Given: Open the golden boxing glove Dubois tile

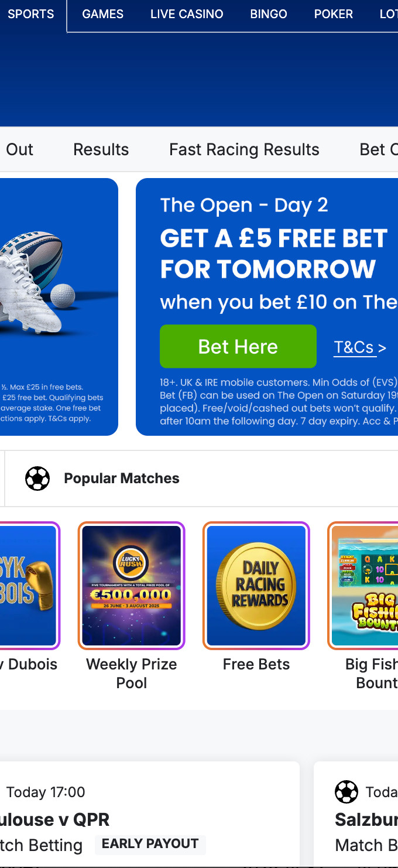Looking at the screenshot, I should point(29,586).
